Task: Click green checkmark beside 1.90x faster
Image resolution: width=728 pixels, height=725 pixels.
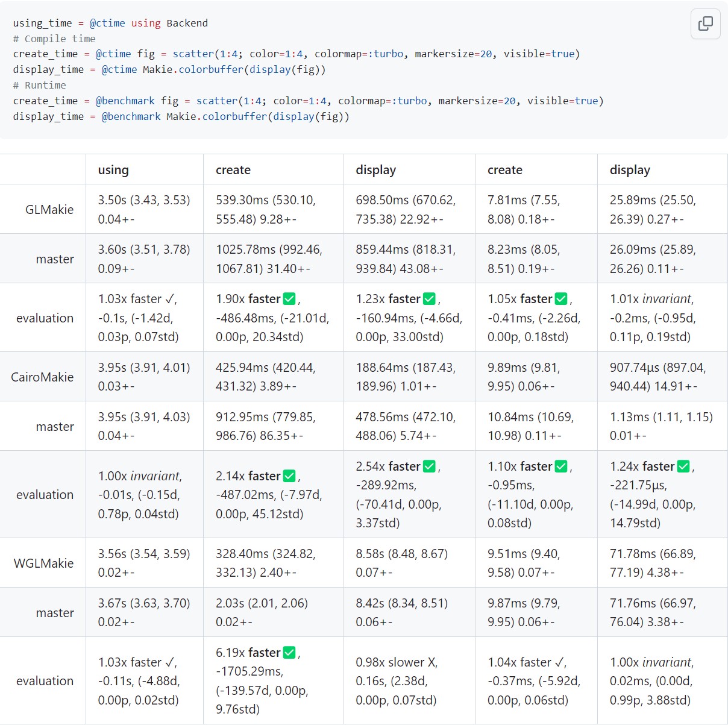Action: coord(289,299)
